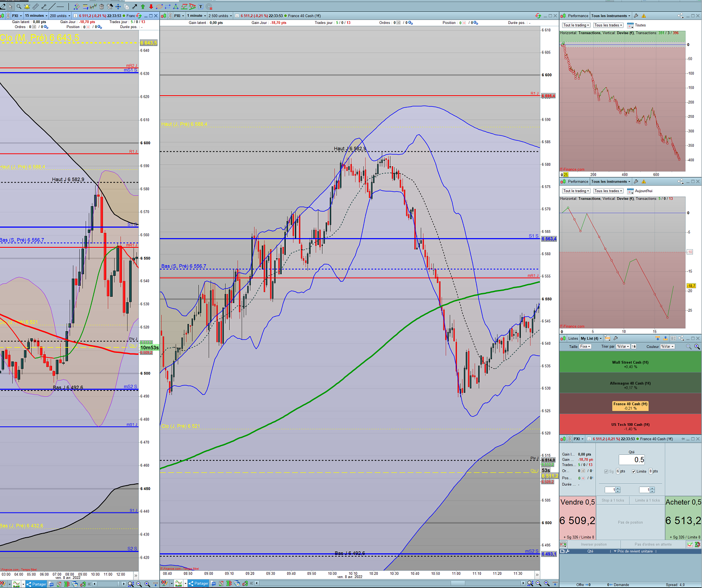This screenshot has height=588, width=702.
Task: Switch to the Performance tab in top panel
Action: click(578, 16)
